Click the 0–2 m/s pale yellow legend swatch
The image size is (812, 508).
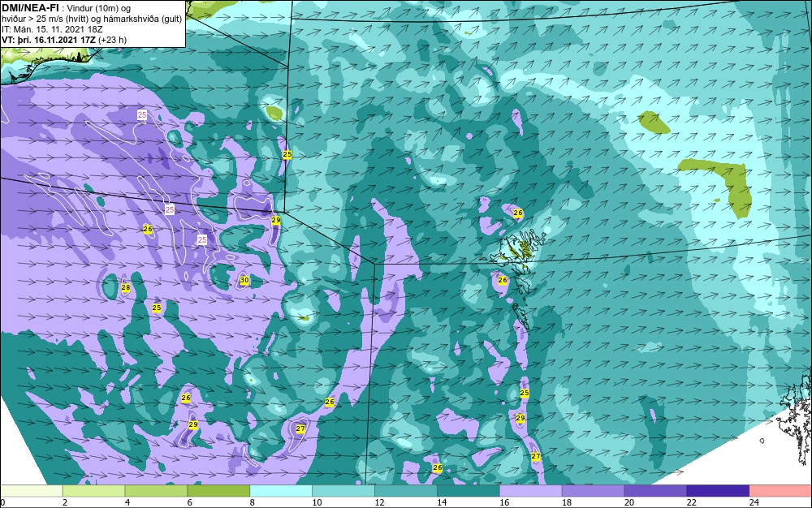tap(31, 490)
